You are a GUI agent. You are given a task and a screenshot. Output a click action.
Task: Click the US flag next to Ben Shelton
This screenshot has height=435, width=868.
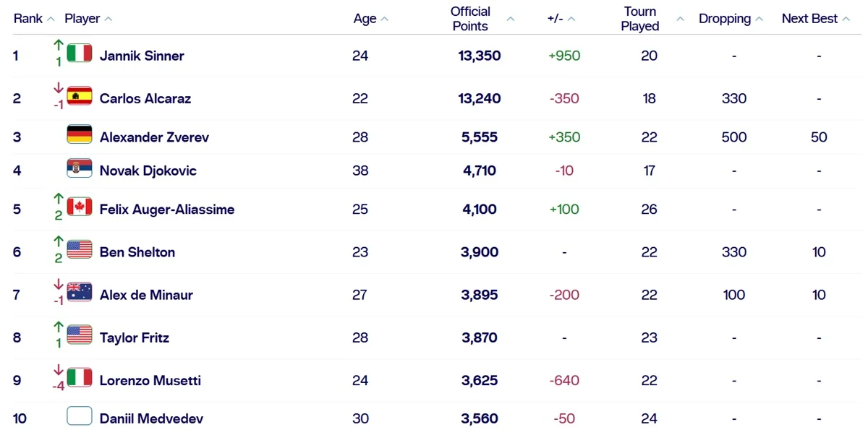(80, 250)
